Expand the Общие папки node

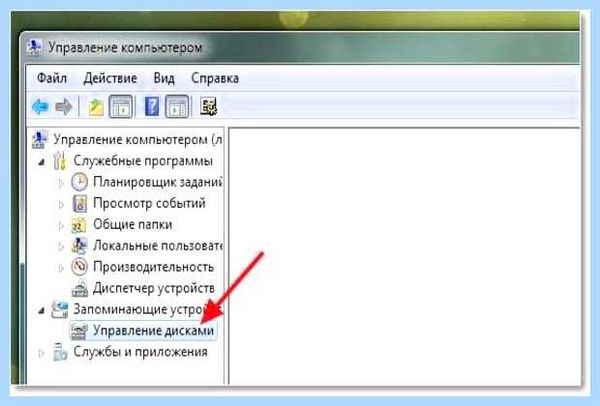[x=61, y=226]
